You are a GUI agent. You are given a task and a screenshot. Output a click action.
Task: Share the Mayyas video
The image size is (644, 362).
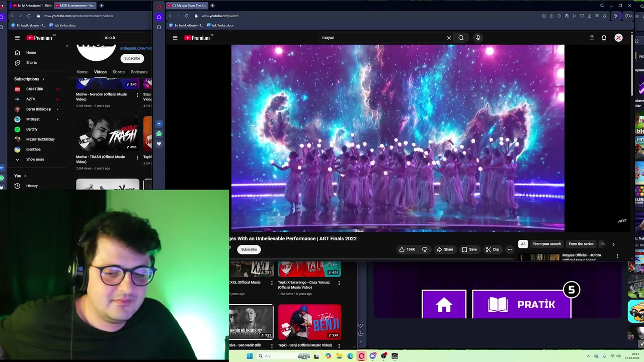coord(445,249)
